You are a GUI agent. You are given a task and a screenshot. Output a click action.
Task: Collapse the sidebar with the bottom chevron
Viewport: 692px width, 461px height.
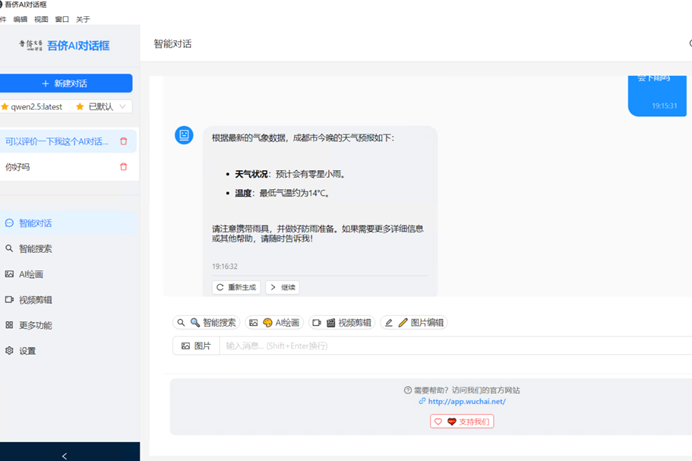(x=65, y=456)
